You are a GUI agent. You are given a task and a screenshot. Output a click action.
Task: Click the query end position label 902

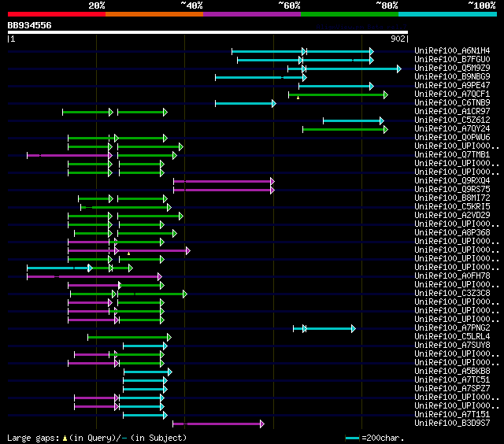(398, 39)
